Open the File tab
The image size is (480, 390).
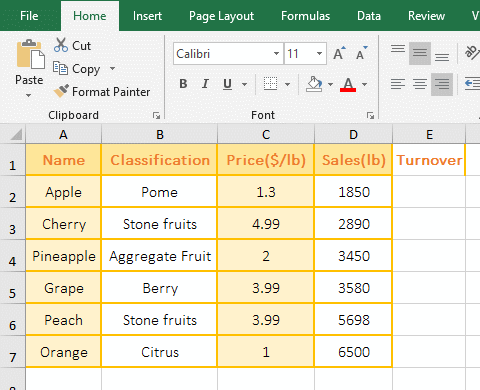click(29, 16)
